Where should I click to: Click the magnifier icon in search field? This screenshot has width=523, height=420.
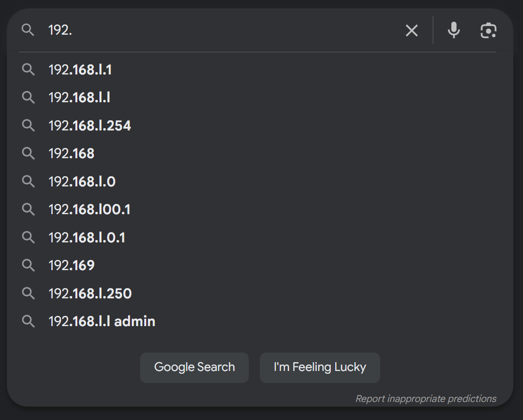tap(28, 31)
